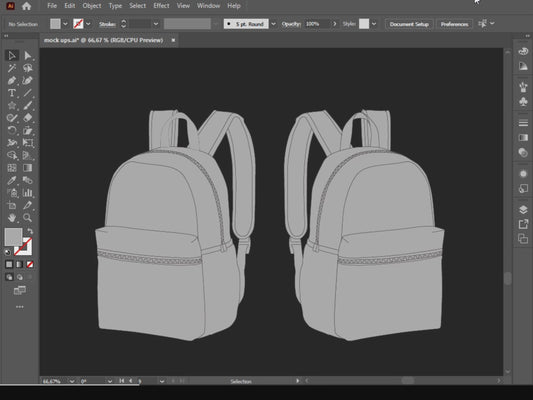This screenshot has height=400, width=533.
Task: Select the Artboard tool
Action: (x=12, y=205)
